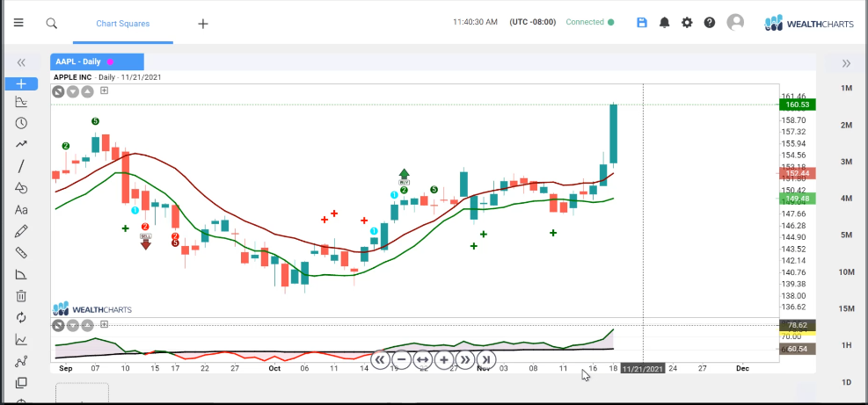Image resolution: width=868 pixels, height=405 pixels.
Task: Open notifications bell
Action: (664, 22)
